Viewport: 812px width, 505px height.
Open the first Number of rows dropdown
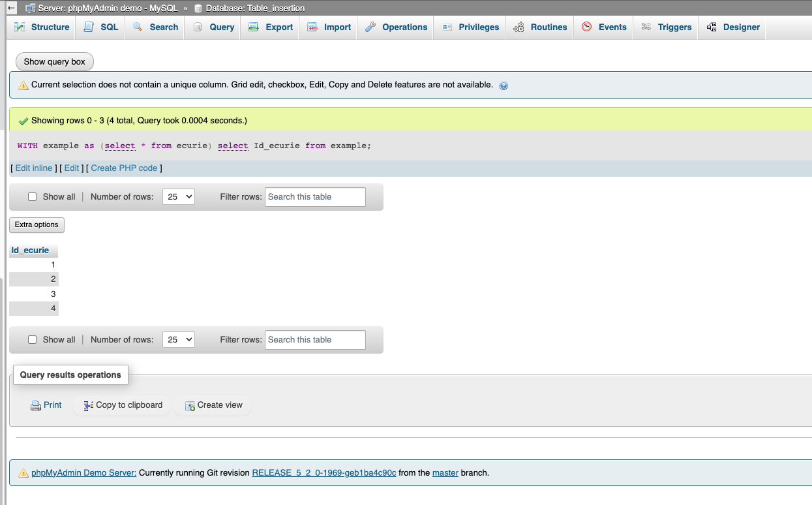[x=178, y=196]
